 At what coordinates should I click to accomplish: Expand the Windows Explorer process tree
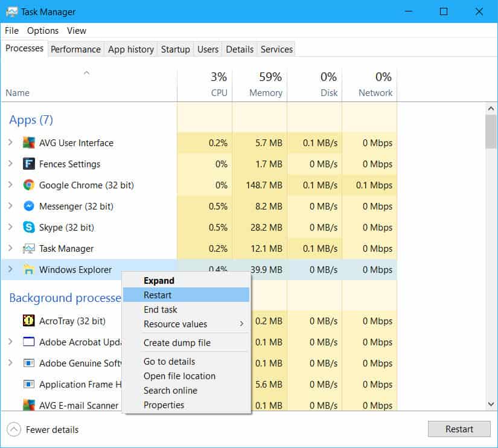(11, 270)
